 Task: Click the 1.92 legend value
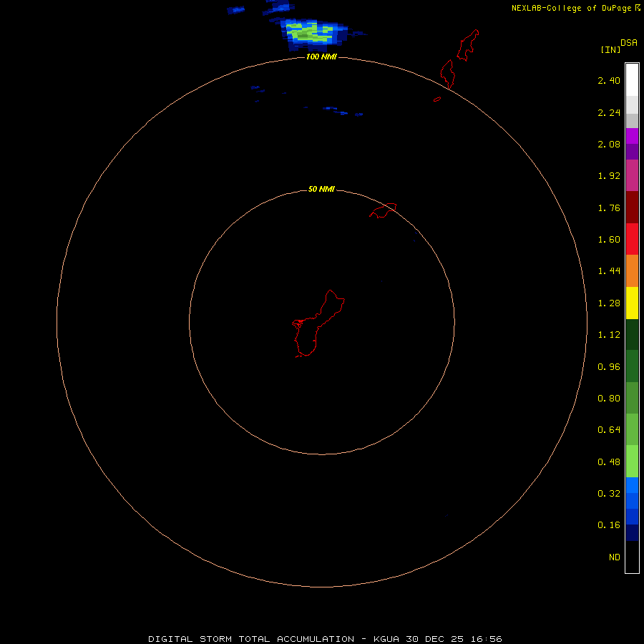click(609, 176)
